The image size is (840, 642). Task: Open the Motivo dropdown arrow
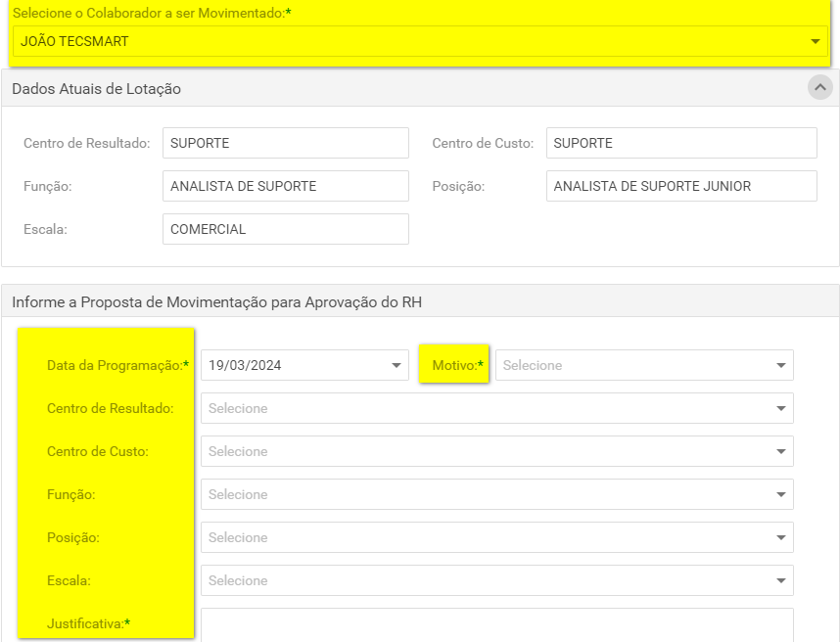[x=781, y=365]
